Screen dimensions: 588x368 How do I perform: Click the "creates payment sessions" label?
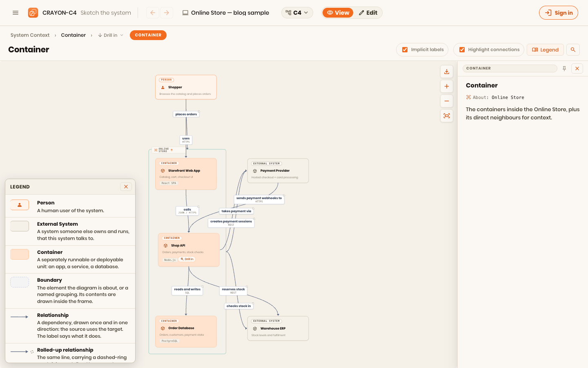coord(231,222)
